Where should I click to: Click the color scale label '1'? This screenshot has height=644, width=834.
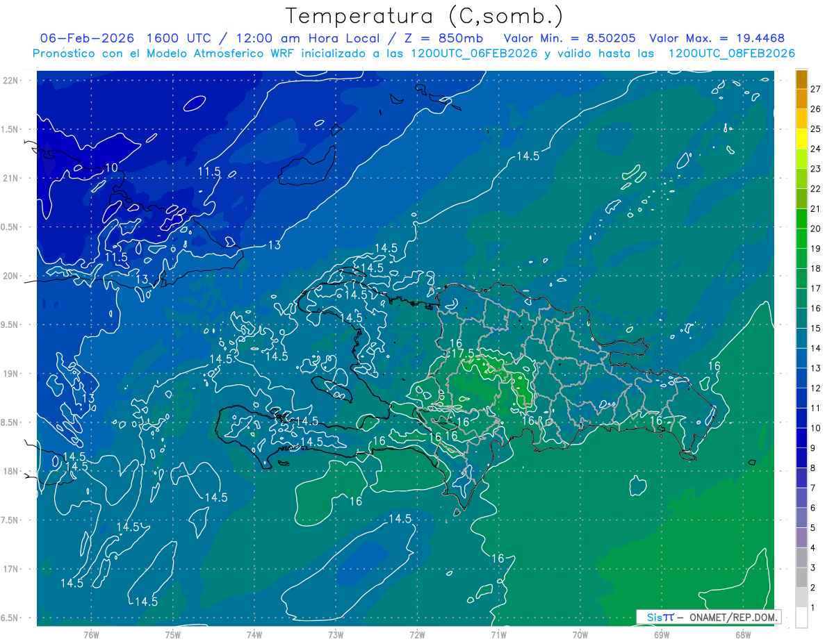pos(813,608)
